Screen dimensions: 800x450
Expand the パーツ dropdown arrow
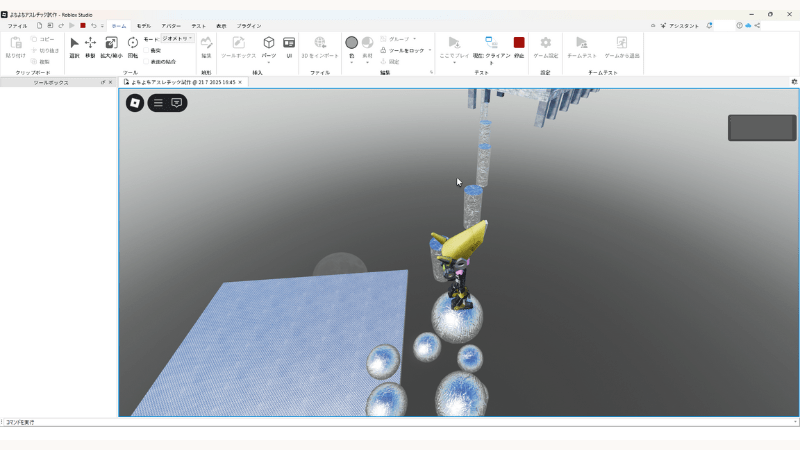point(269,62)
